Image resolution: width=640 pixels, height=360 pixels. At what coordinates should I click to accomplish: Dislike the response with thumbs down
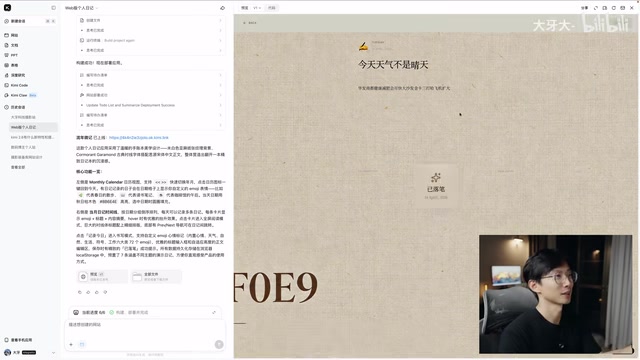tap(105, 292)
